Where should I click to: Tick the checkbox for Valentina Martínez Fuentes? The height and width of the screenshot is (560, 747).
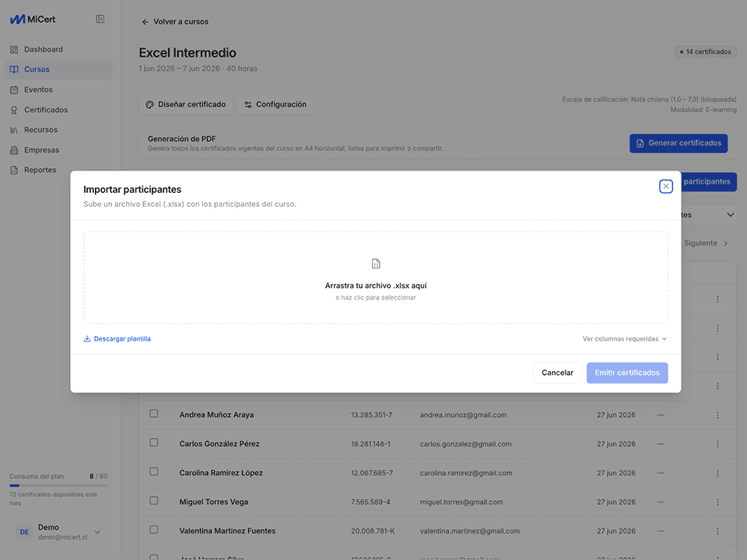[154, 530]
